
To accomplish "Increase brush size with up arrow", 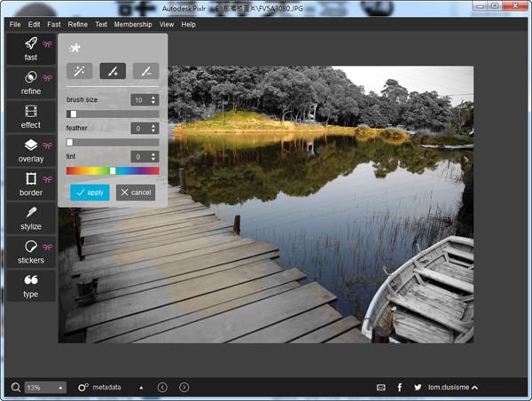I will point(153,98).
